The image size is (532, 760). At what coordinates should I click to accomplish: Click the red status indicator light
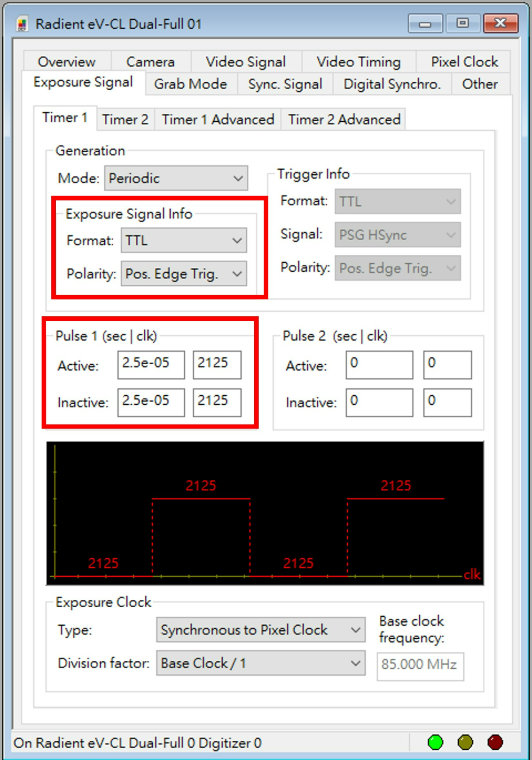495,743
